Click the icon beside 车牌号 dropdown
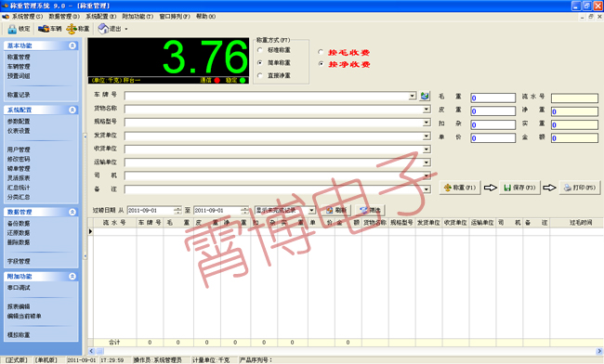This screenshot has height=364, width=604. click(x=425, y=96)
